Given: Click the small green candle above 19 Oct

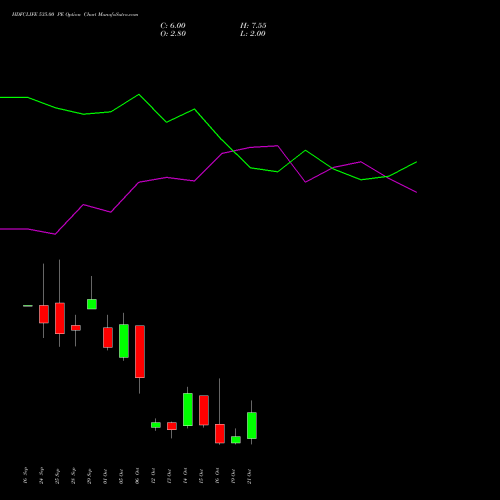Looking at the screenshot, I should [x=236, y=440].
